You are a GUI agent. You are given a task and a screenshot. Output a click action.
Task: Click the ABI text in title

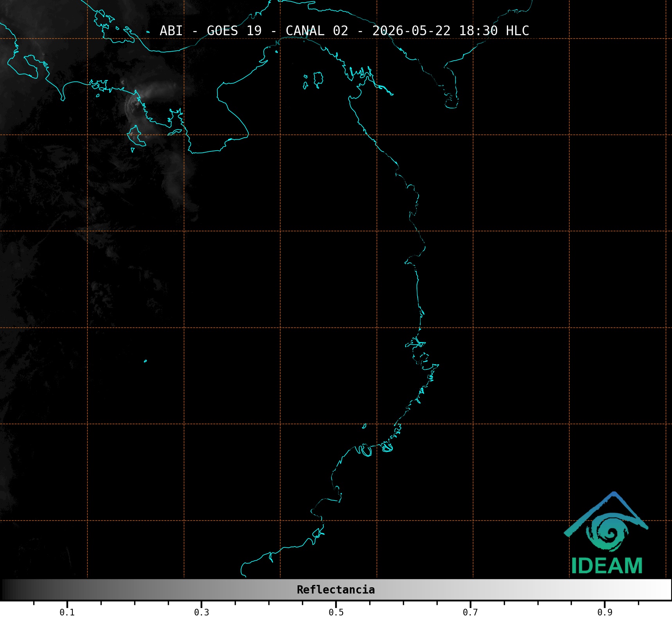171,31
